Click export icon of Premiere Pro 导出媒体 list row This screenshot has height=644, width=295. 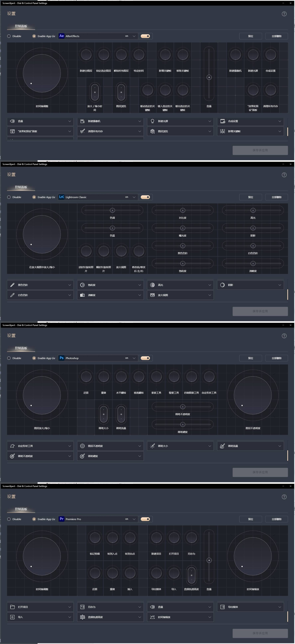pyautogui.click(x=223, y=607)
